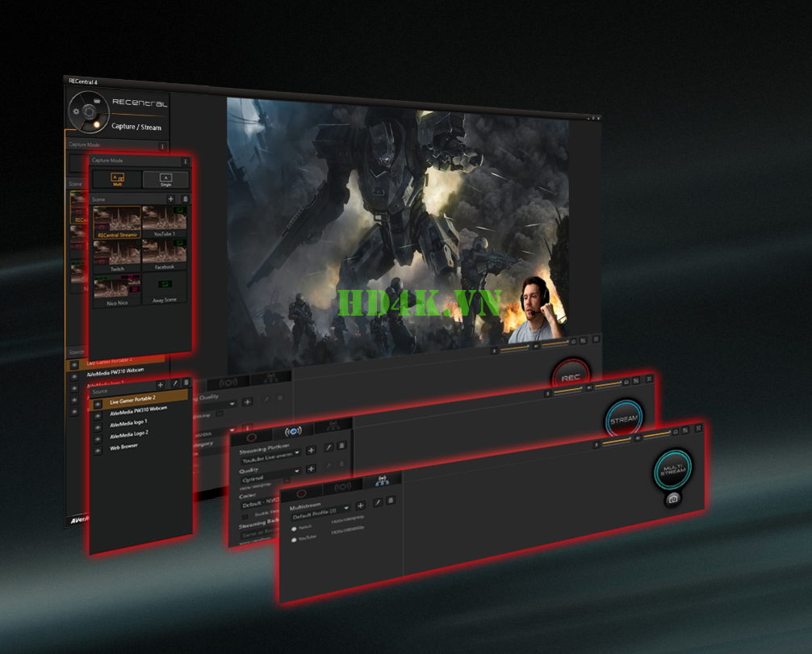Image resolution: width=812 pixels, height=654 pixels.
Task: Take a snapshot with the camera icon
Action: tap(673, 498)
